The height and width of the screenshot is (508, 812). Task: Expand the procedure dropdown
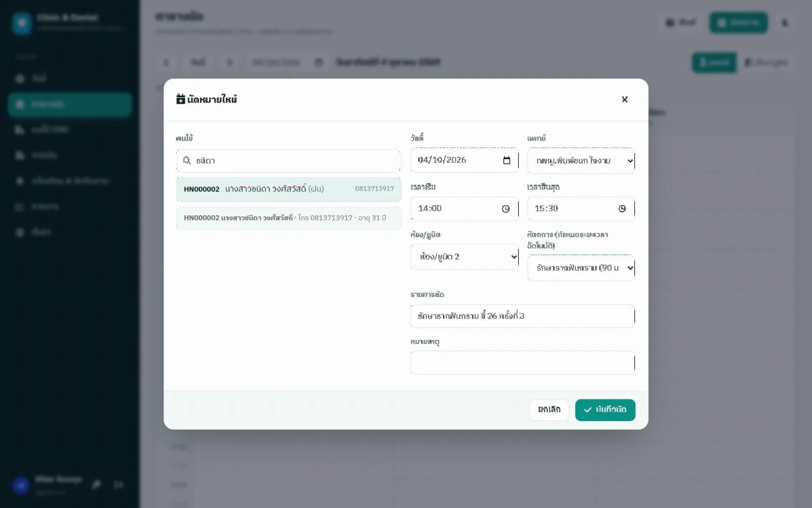(581, 268)
